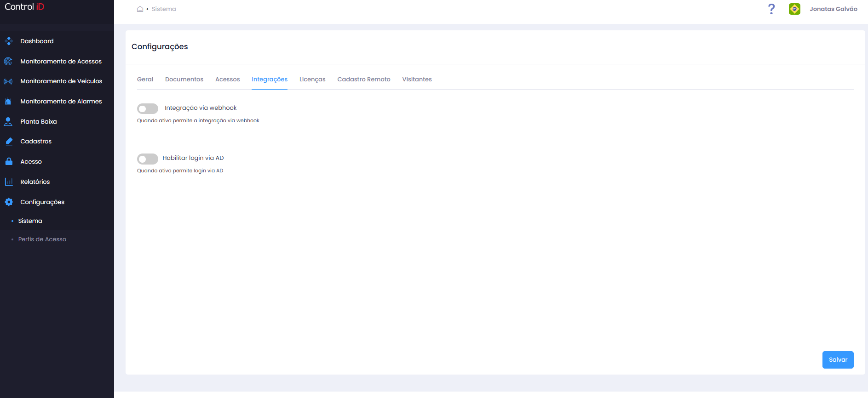Click the Relatórios chart icon
This screenshot has width=868, height=398.
pos(9,182)
